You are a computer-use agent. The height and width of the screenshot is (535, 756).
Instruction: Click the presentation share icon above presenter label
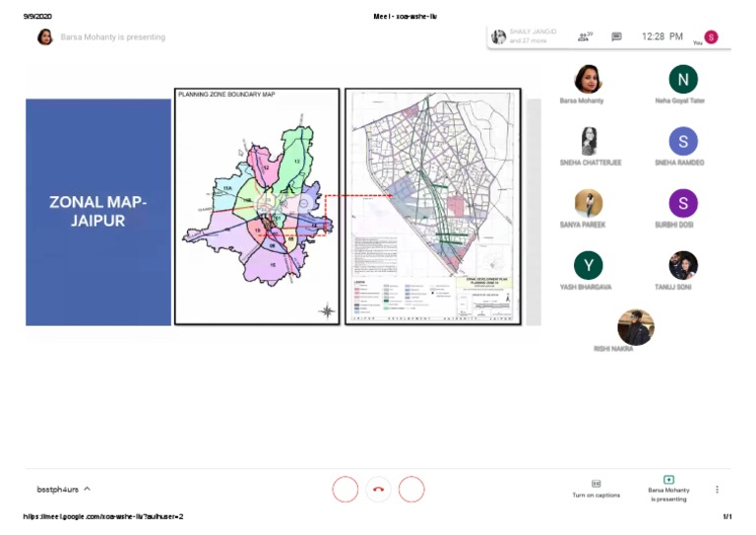tap(668, 480)
